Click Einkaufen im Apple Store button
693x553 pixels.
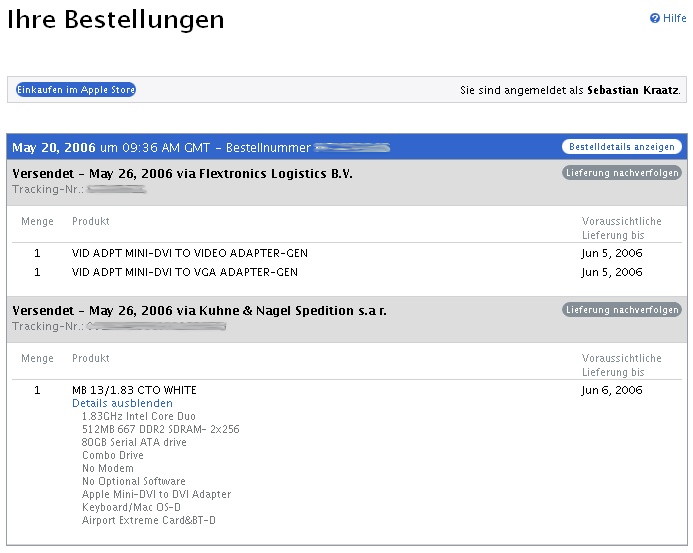click(76, 90)
